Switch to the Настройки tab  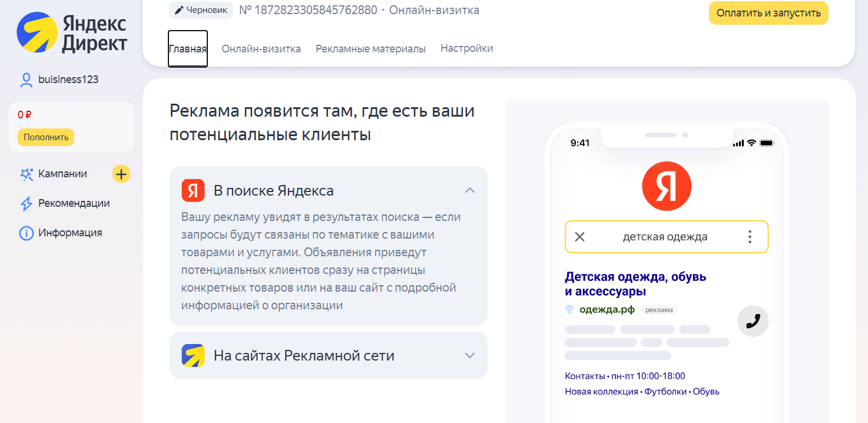pyautogui.click(x=467, y=48)
